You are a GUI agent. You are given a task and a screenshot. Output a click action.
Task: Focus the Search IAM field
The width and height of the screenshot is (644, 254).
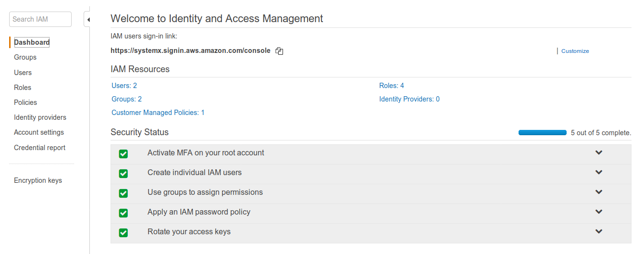tap(40, 19)
